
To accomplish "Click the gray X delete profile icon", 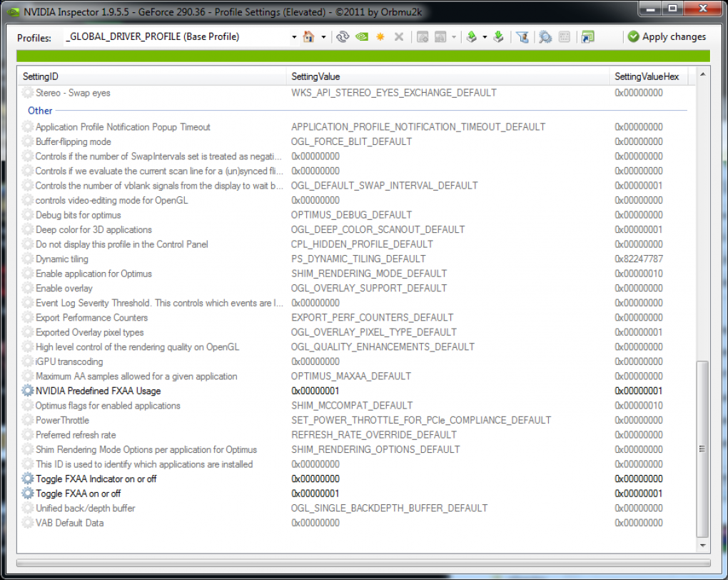I will pos(398,36).
